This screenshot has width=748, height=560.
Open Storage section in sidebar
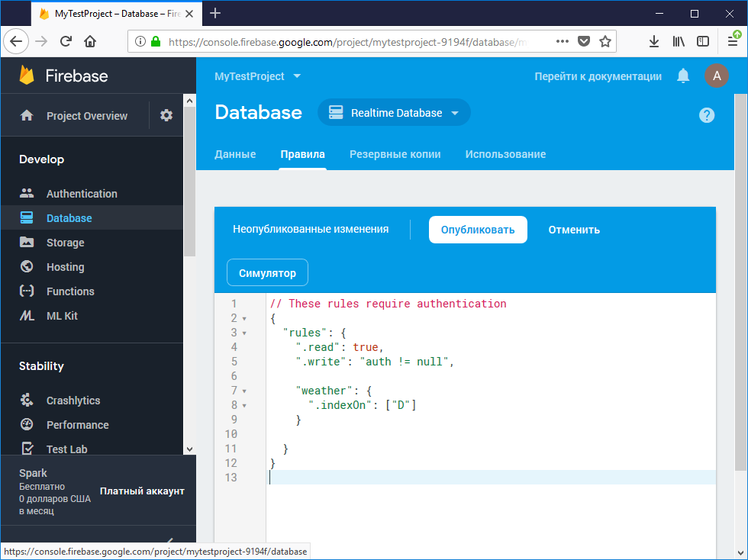click(x=65, y=243)
